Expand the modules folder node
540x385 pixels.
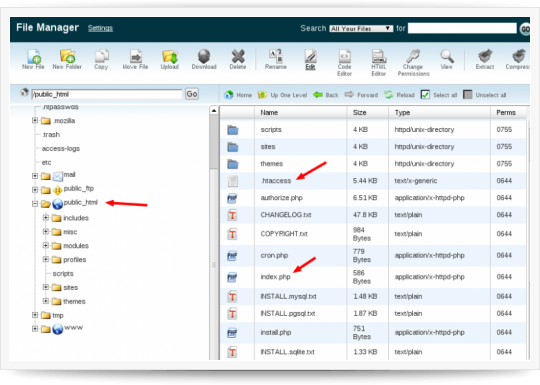click(45, 245)
